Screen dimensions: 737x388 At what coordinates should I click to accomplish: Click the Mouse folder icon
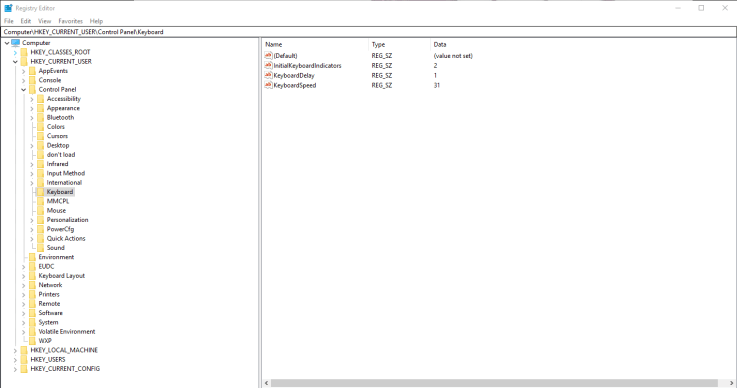40,211
